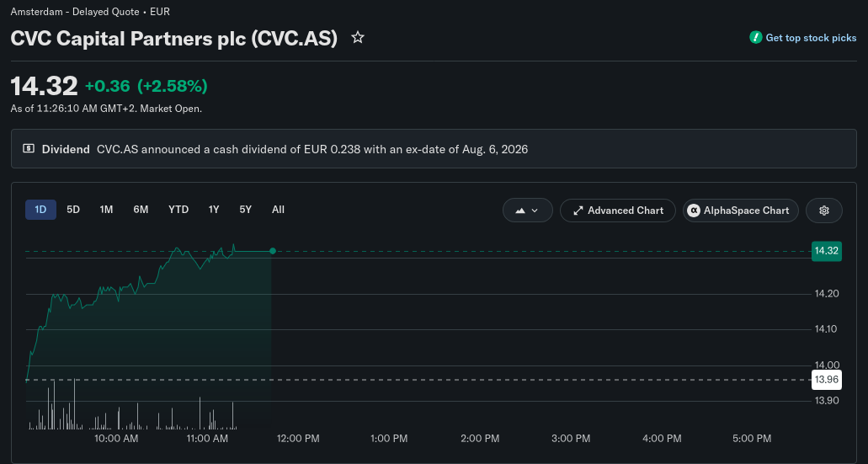Screen dimensions: 868x464
Task: Click the CVC Capital Partners plc title
Action: click(173, 38)
